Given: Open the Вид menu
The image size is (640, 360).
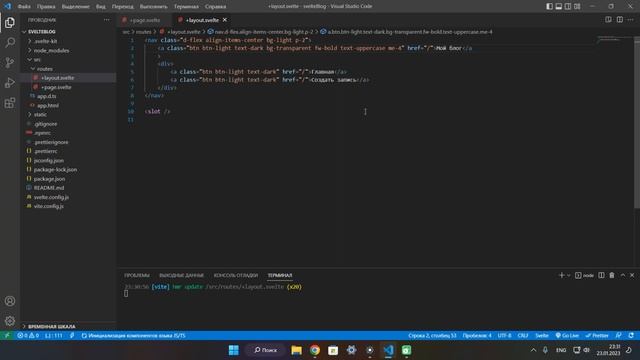Looking at the screenshot, I should pos(100,7).
